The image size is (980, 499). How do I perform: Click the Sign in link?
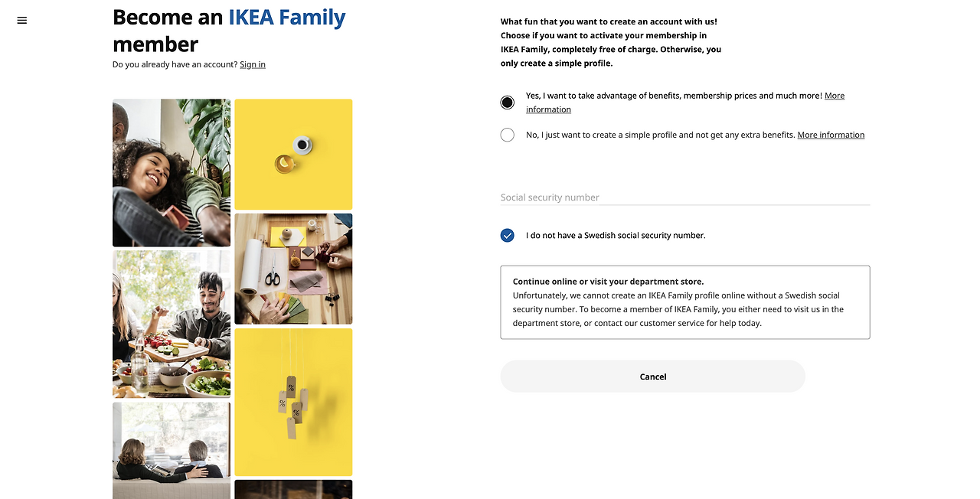coord(253,65)
